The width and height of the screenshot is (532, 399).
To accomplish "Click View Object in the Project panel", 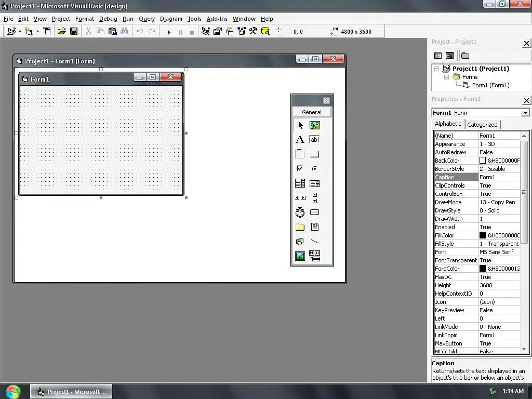I will click(449, 55).
